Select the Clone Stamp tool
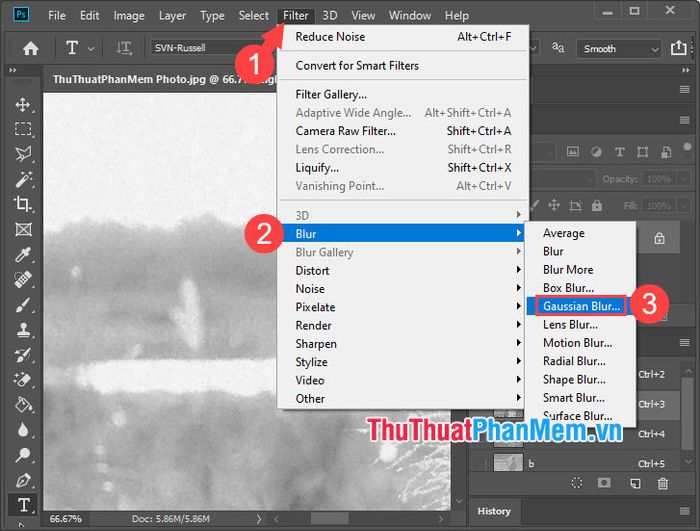 [23, 330]
